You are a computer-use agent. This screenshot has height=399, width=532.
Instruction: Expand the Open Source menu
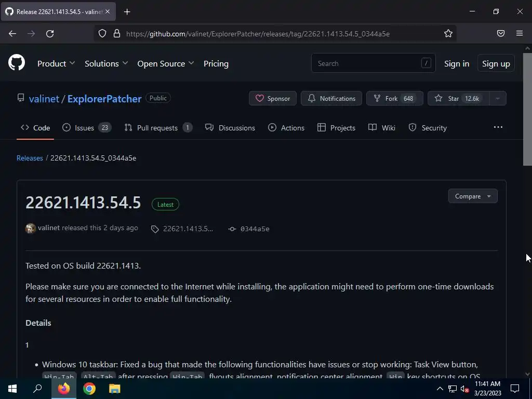click(166, 63)
